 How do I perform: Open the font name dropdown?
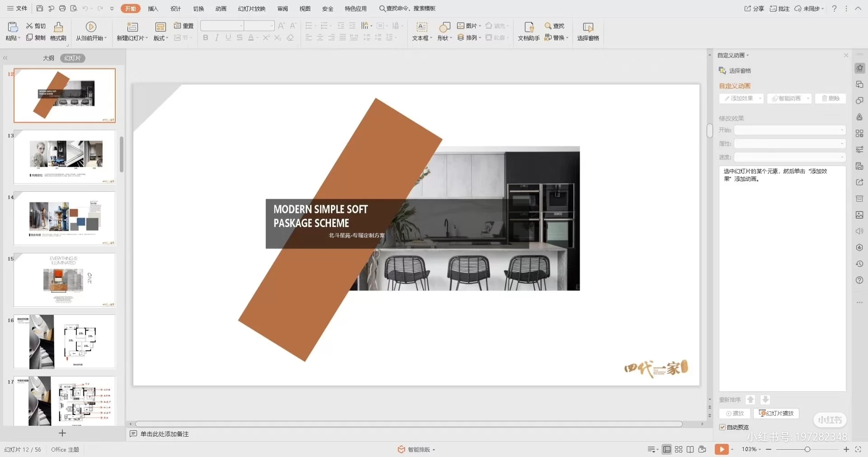coord(241,26)
